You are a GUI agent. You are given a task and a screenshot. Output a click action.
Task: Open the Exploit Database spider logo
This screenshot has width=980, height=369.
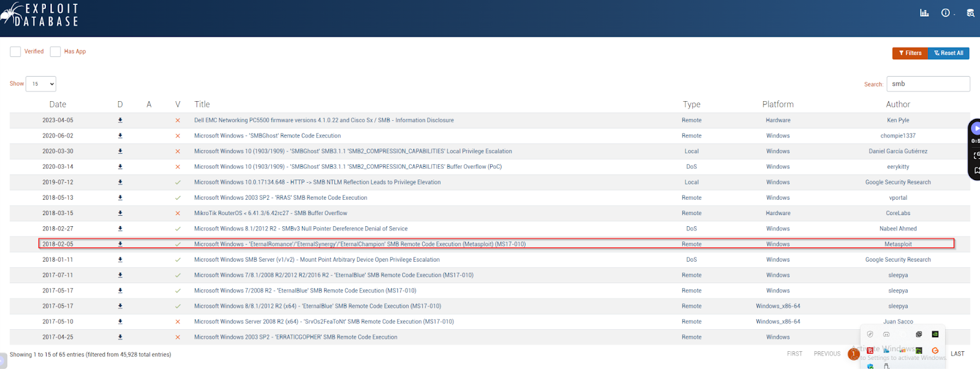coord(40,14)
